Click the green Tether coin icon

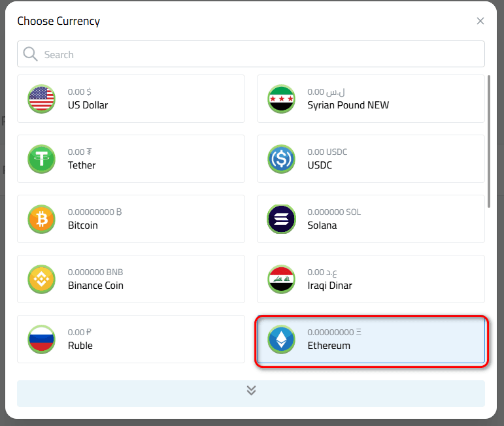click(41, 159)
